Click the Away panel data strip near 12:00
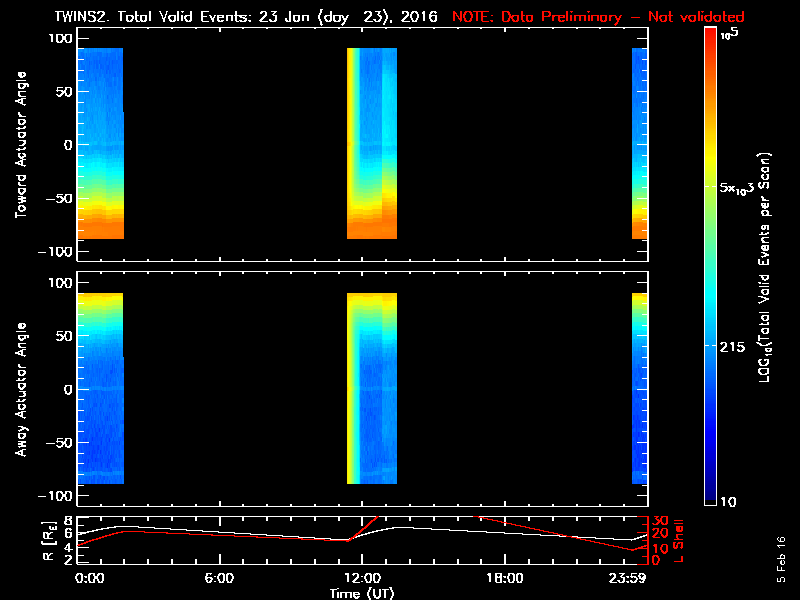Screen dimensions: 800x600 372,388
